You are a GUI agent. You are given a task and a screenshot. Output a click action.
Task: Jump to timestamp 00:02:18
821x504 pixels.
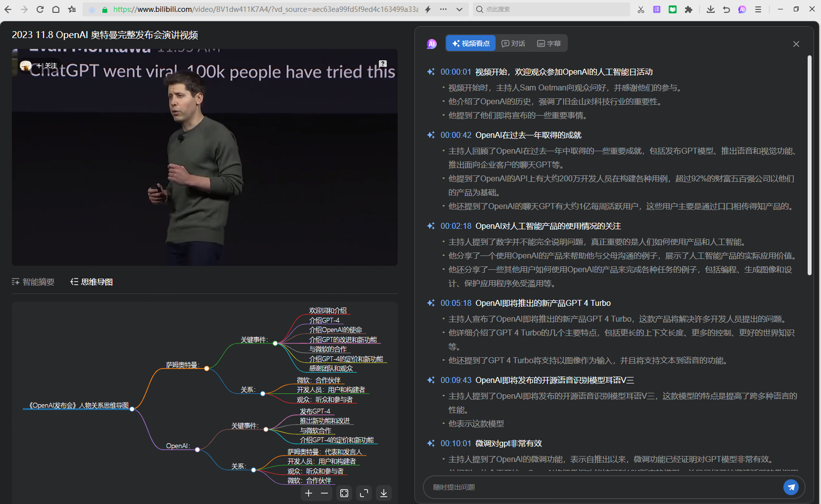456,226
